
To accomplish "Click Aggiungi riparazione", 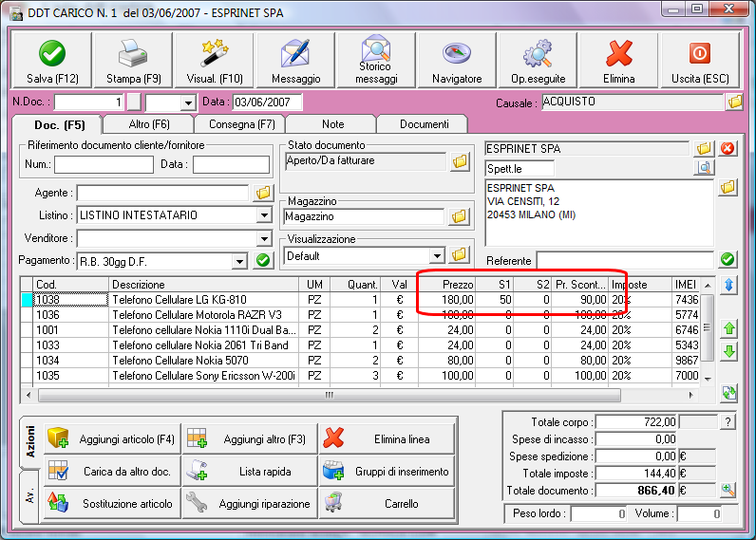I will [x=250, y=503].
